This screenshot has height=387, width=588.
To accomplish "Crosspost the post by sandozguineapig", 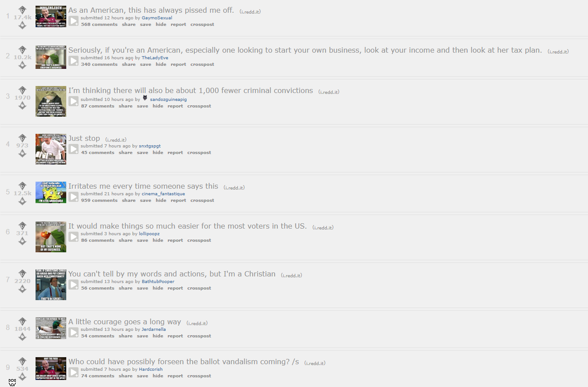I will 199,106.
